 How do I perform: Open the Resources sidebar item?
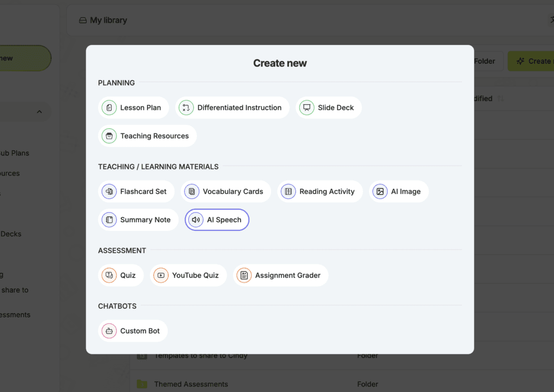(x=10, y=174)
